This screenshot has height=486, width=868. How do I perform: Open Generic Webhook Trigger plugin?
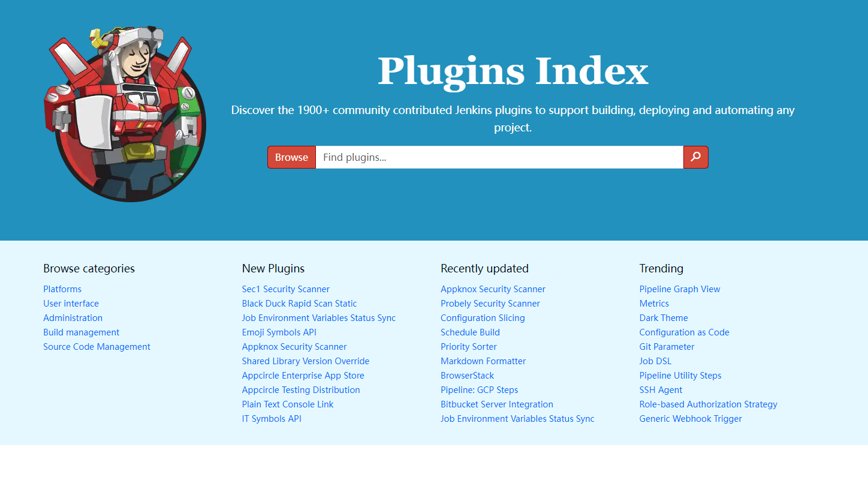click(x=691, y=419)
